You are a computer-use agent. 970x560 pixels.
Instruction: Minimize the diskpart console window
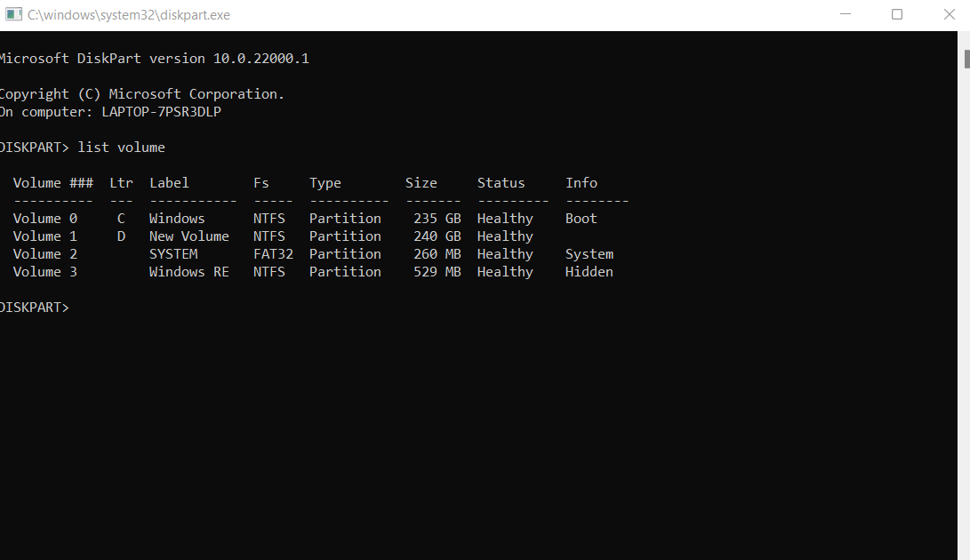point(848,14)
